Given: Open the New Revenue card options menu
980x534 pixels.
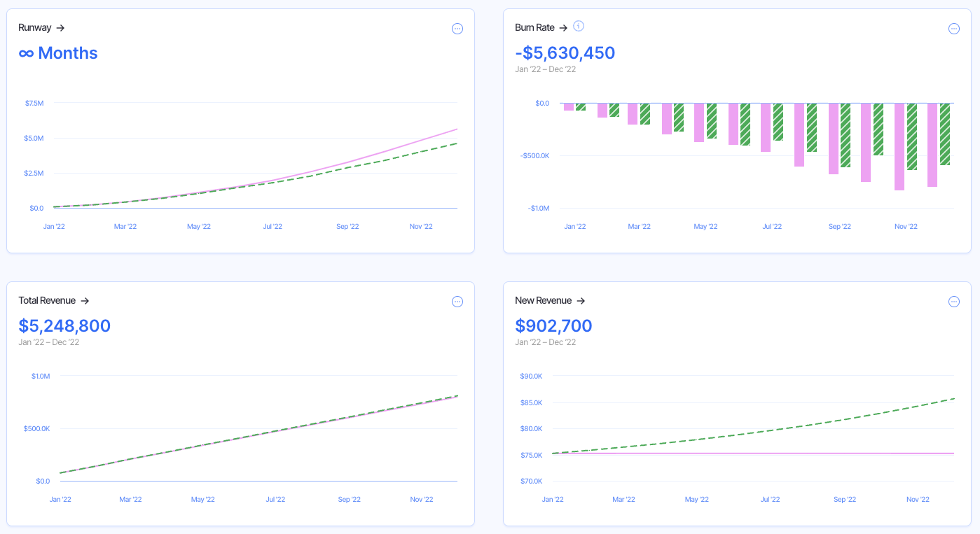Looking at the screenshot, I should (x=954, y=301).
